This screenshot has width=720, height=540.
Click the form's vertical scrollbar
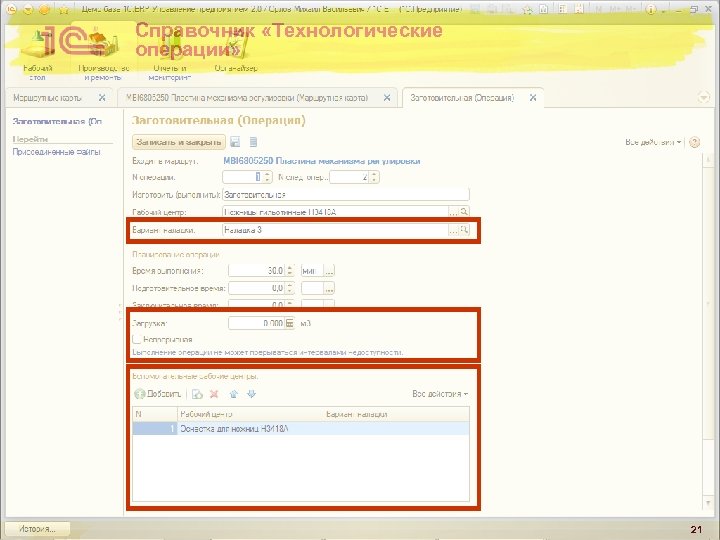(708, 331)
